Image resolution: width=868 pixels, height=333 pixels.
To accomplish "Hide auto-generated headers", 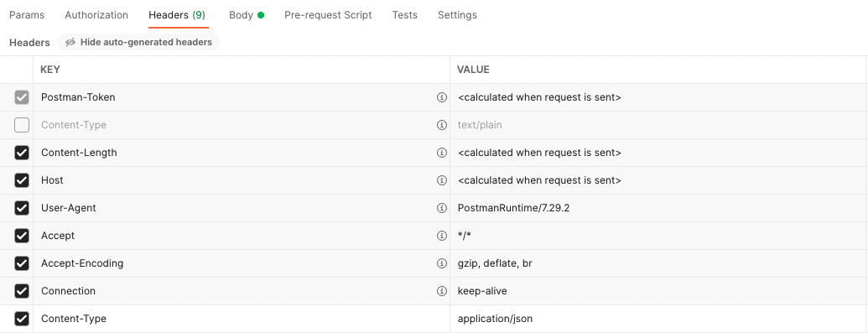I will [138, 42].
